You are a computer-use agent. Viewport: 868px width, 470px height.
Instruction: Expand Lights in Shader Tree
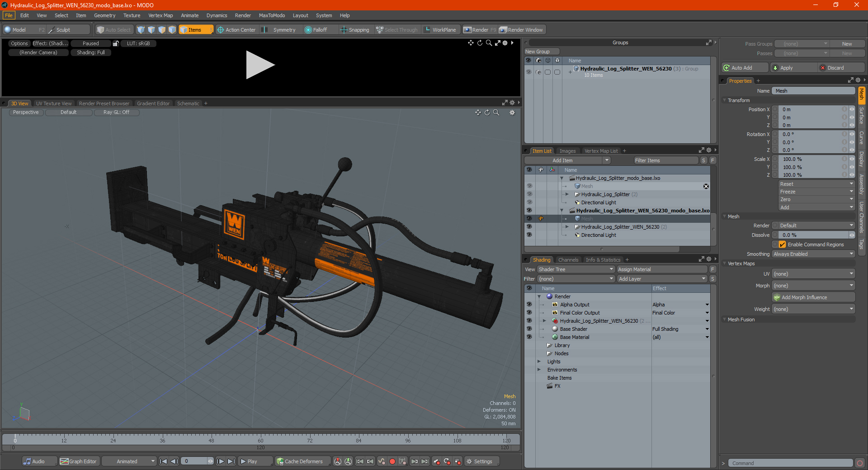pos(539,362)
